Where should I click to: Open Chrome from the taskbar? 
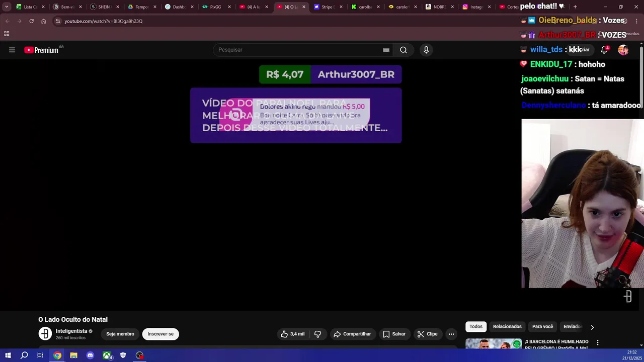point(57,355)
